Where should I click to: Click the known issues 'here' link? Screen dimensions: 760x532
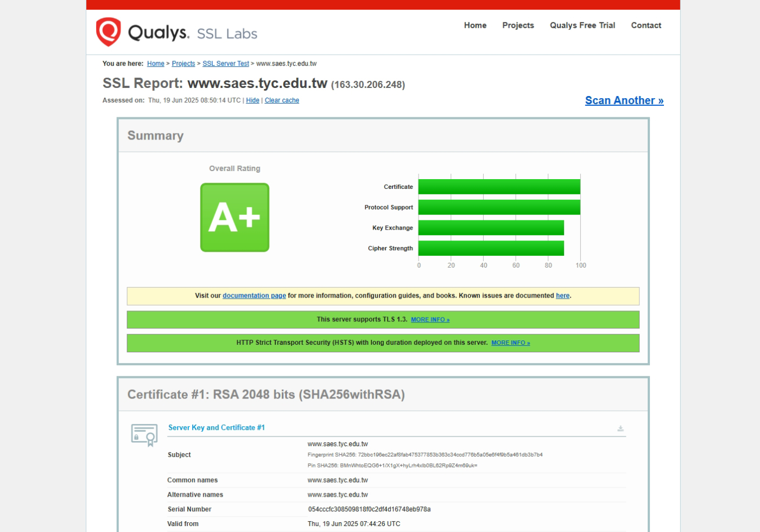562,296
